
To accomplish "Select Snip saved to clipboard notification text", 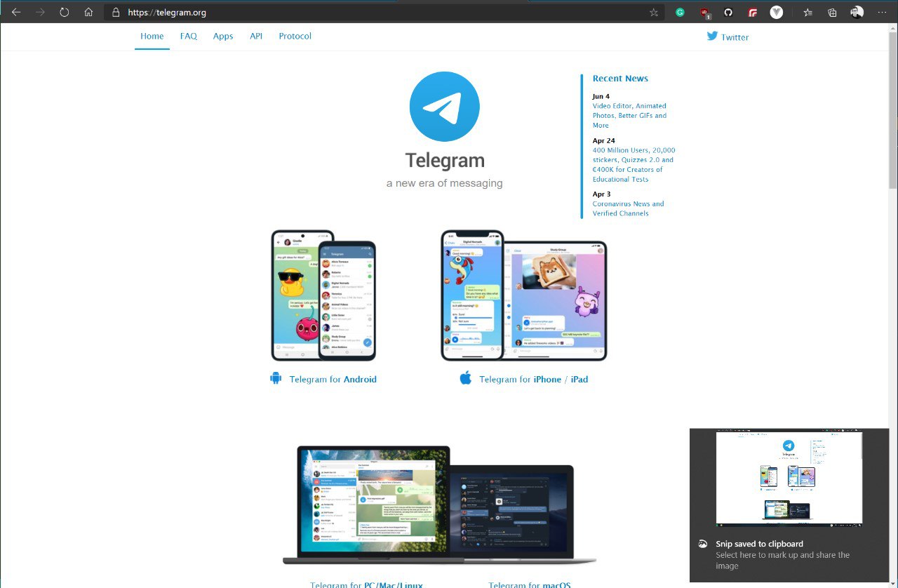I will [759, 544].
